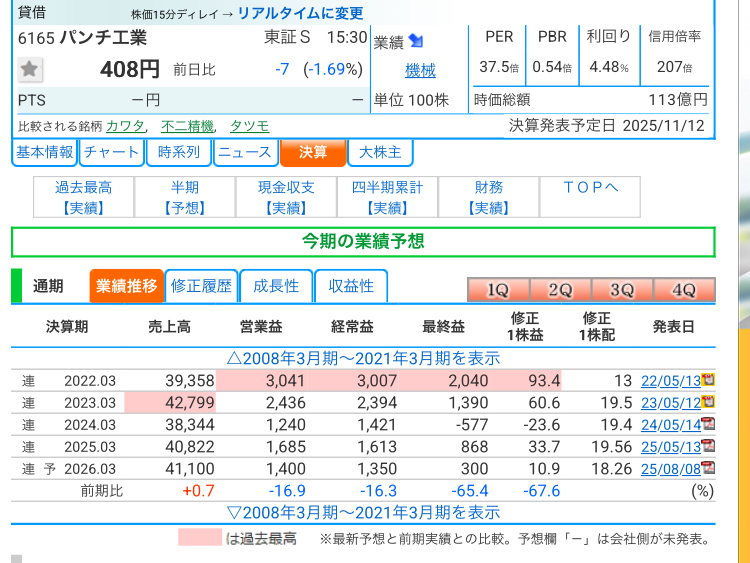Jump to 過去最高【実績】 section
Image resolution: width=750 pixels, height=563 pixels.
83,197
